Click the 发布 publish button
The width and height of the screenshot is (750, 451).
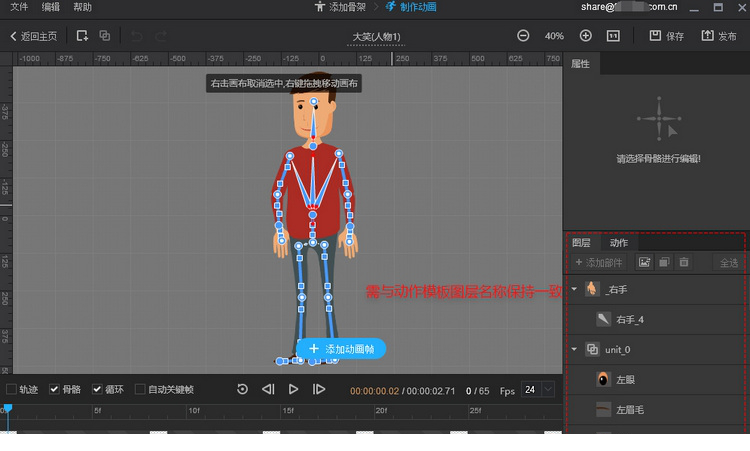719,36
